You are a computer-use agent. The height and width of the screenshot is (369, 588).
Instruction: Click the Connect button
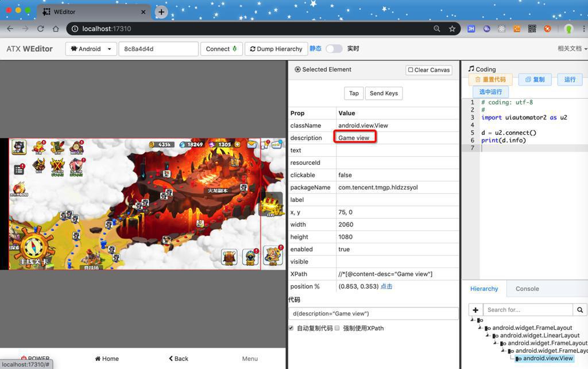[221, 49]
